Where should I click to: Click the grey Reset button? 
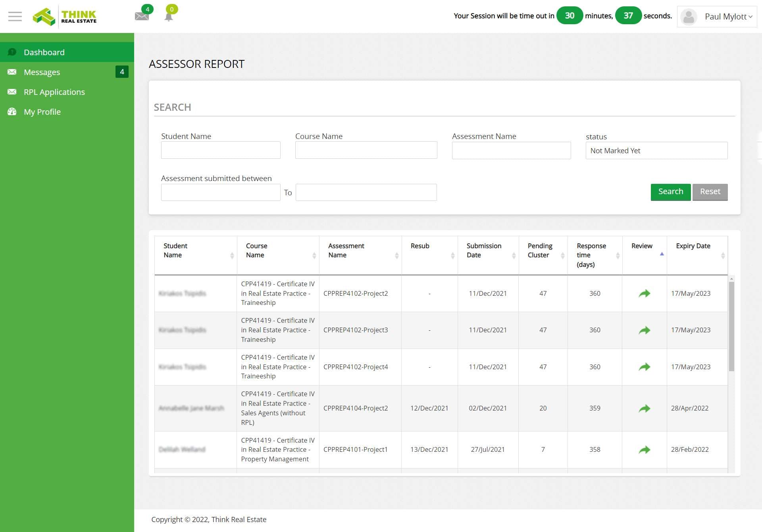coord(710,192)
